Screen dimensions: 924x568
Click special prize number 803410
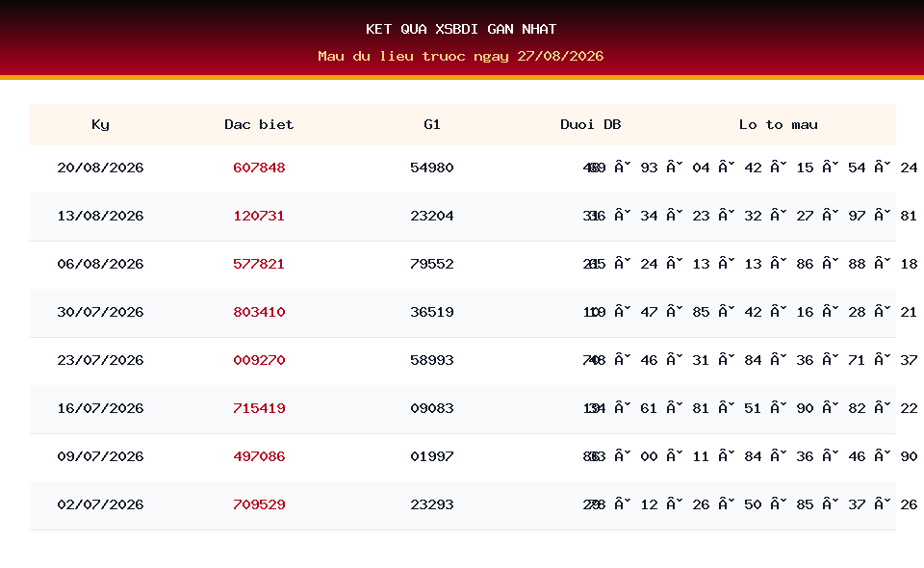tap(259, 312)
